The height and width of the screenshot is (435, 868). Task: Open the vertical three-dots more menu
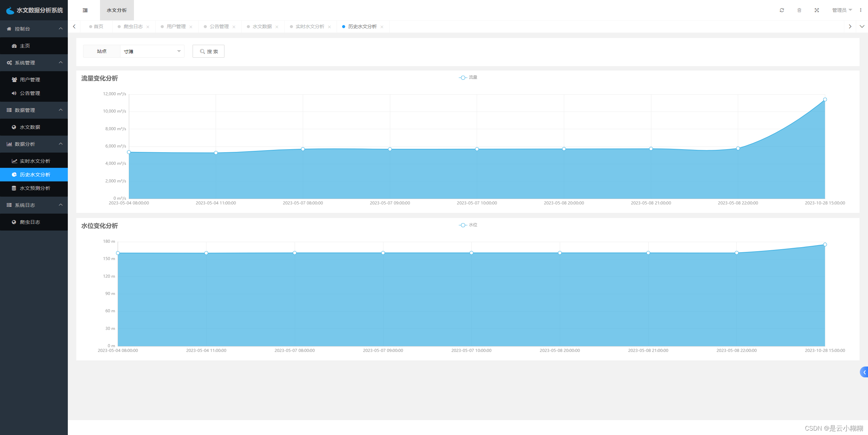click(x=861, y=10)
